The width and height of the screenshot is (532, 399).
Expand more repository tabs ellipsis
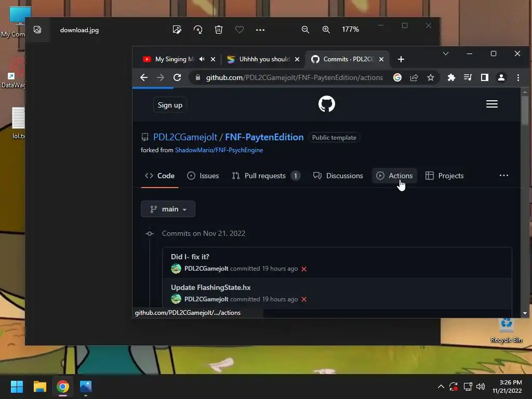(x=504, y=176)
